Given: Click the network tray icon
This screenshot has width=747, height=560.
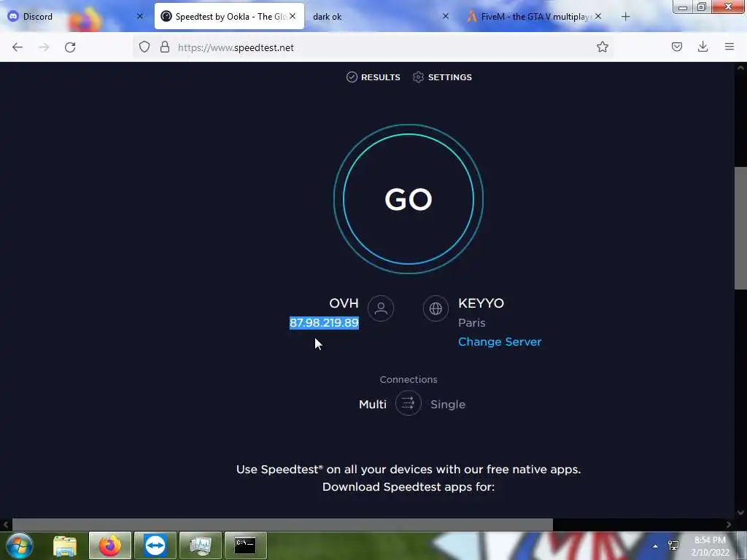Looking at the screenshot, I should click(673, 545).
